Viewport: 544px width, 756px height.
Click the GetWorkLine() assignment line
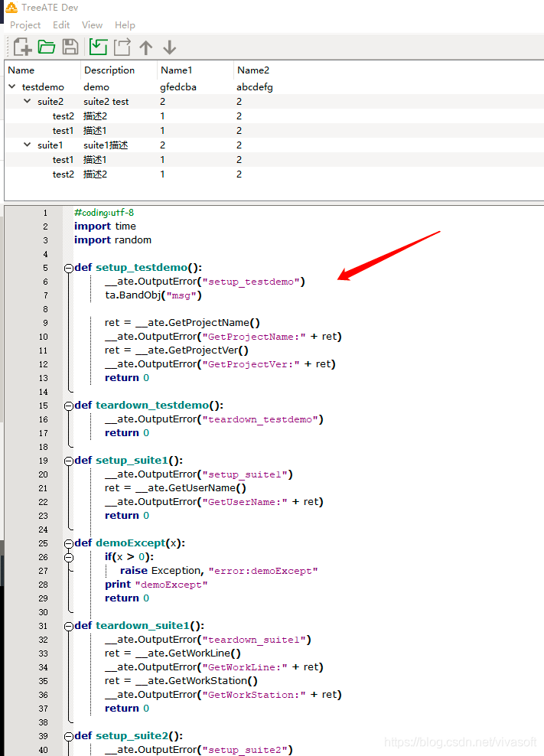(x=173, y=653)
